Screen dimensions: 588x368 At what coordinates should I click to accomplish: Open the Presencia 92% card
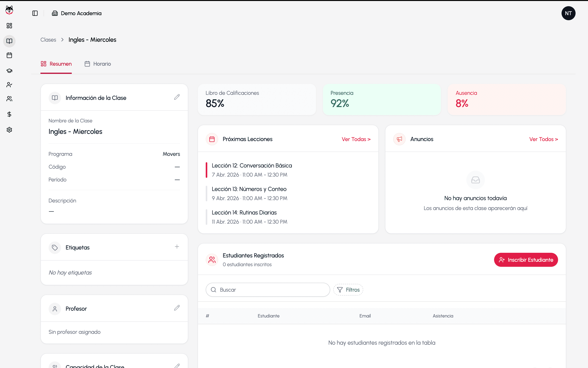coord(382,99)
